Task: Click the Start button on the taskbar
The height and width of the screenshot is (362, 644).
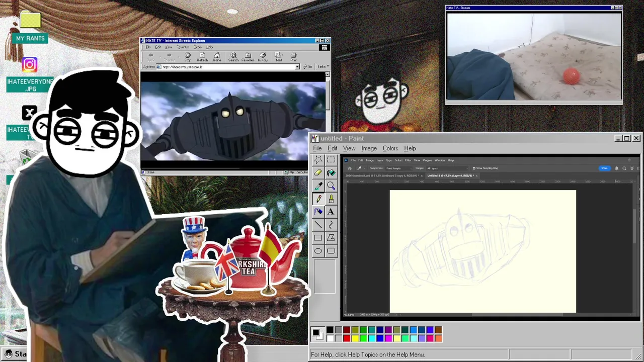Action: tap(14, 354)
